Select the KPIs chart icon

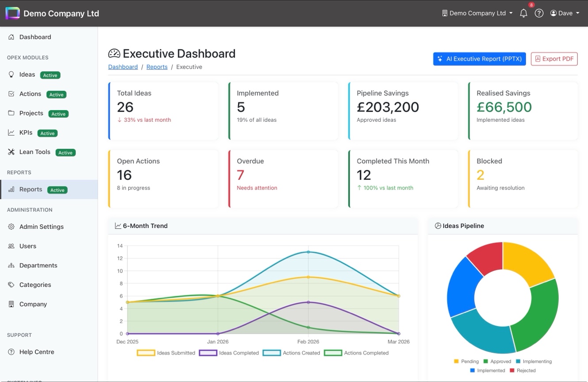[x=11, y=132]
